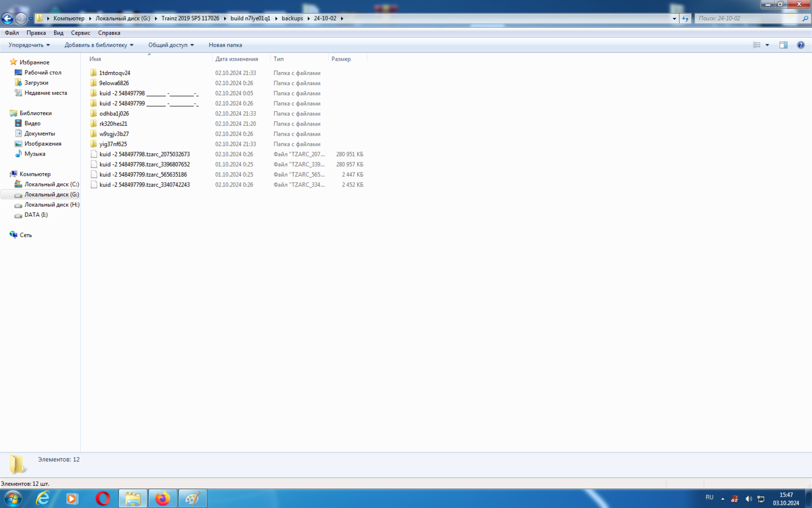812x508 pixels.
Task: Open the DATA (I:) drive
Action: click(x=36, y=215)
